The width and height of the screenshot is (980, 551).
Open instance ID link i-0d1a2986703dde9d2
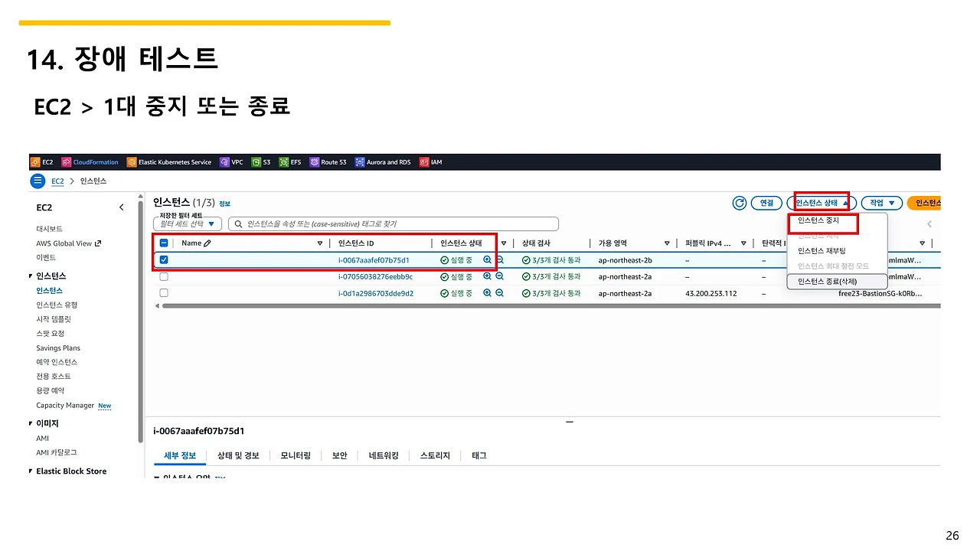[376, 293]
